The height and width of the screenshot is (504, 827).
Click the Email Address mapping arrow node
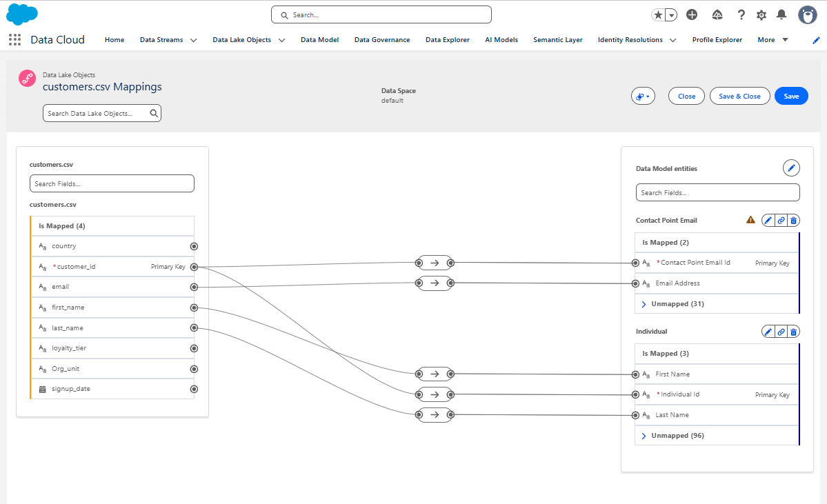[x=435, y=283]
